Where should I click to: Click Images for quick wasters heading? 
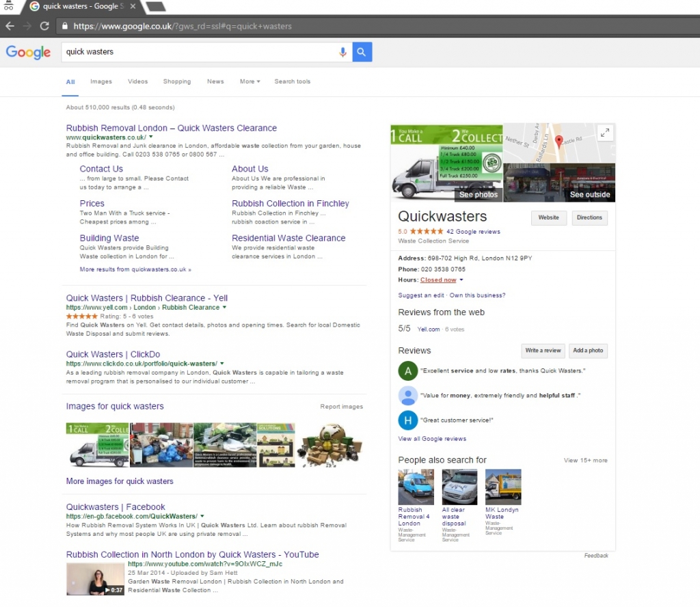pyautogui.click(x=115, y=406)
